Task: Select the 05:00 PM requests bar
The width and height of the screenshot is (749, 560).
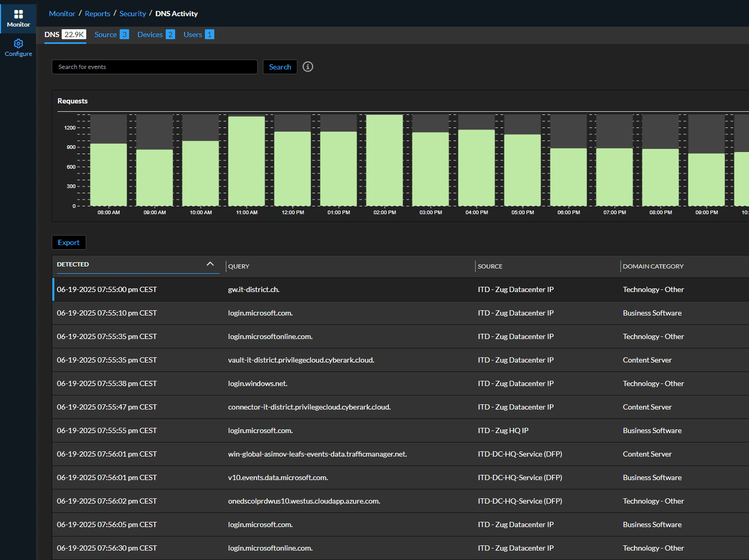Action: (x=523, y=170)
